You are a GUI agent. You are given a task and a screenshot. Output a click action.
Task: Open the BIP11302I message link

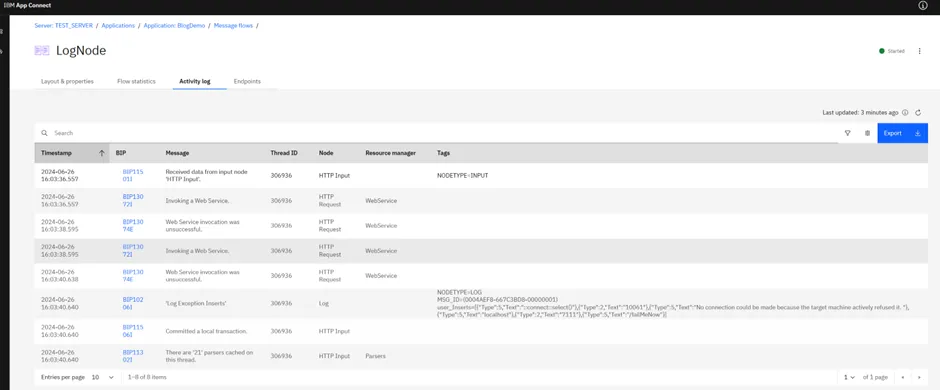coord(133,356)
